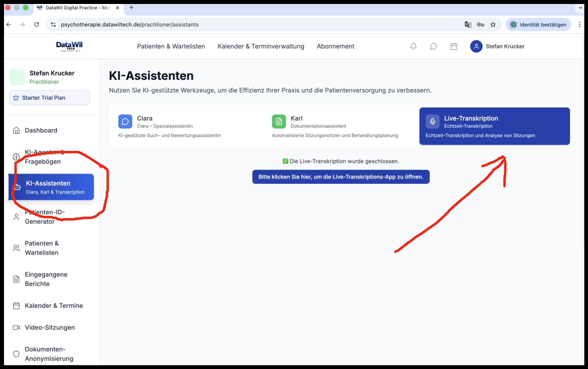This screenshot has height=369, width=588.
Task: Open the notifications bell icon
Action: click(x=413, y=46)
